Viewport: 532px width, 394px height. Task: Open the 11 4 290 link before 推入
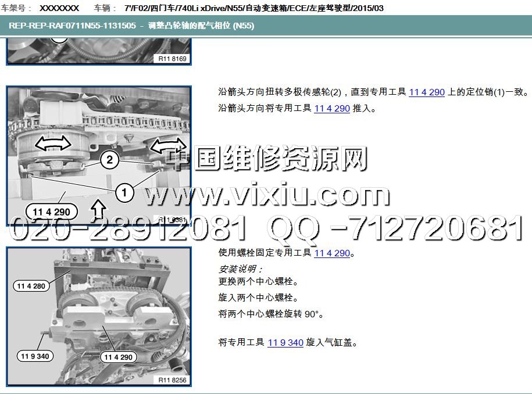click(x=332, y=108)
